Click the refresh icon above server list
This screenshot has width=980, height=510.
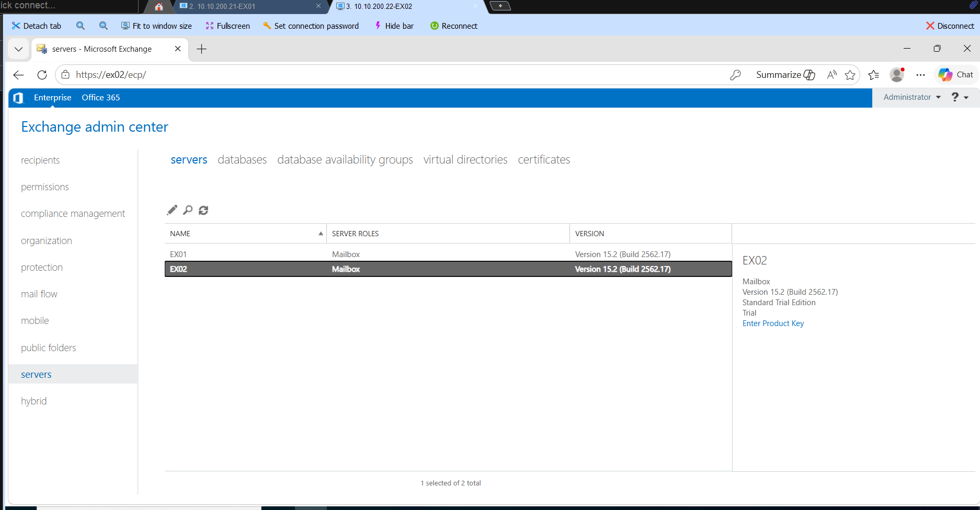[x=203, y=210]
